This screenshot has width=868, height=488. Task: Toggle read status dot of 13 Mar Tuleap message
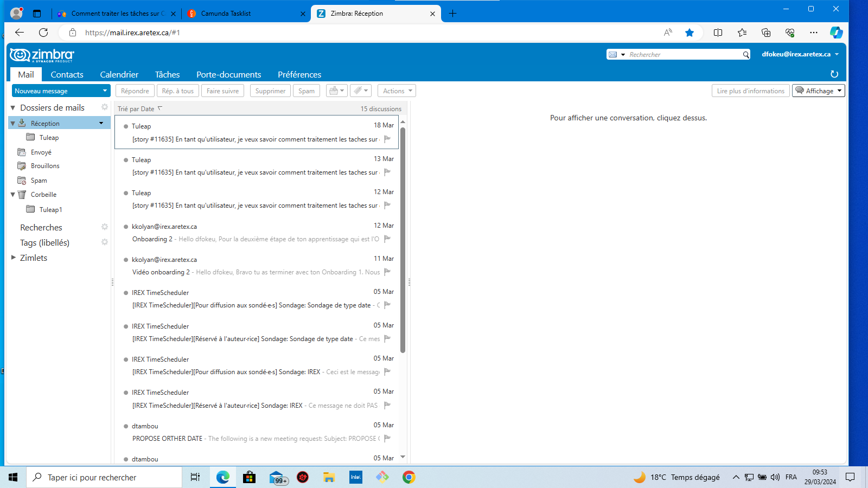tap(126, 160)
